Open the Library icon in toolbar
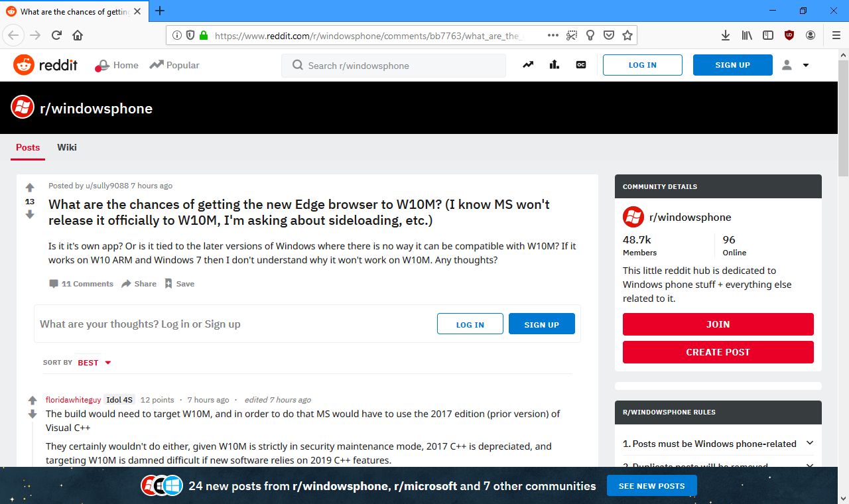The height and width of the screenshot is (504, 849). tap(747, 35)
